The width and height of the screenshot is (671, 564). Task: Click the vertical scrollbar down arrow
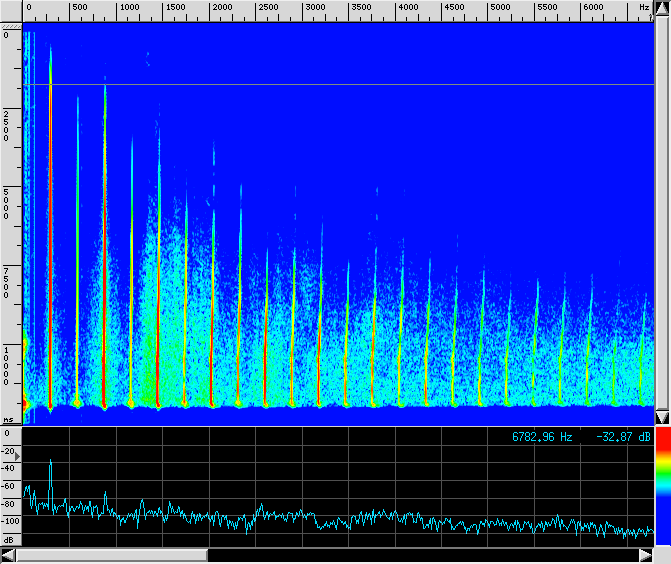(x=662, y=416)
